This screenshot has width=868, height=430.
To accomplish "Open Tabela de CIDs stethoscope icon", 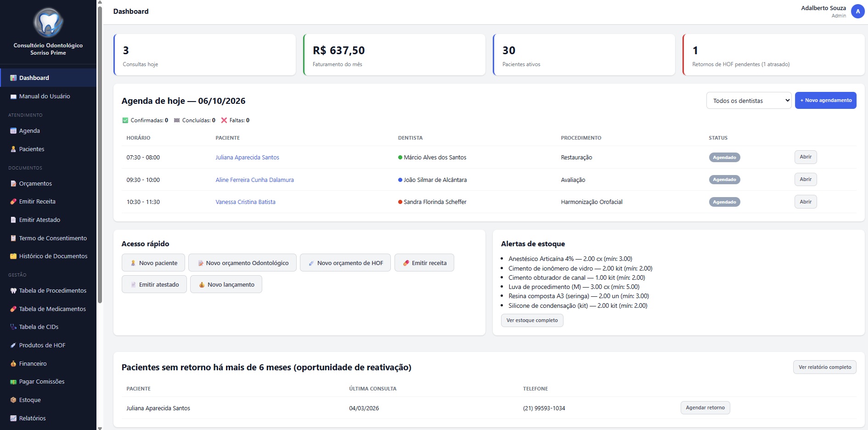I will (13, 327).
